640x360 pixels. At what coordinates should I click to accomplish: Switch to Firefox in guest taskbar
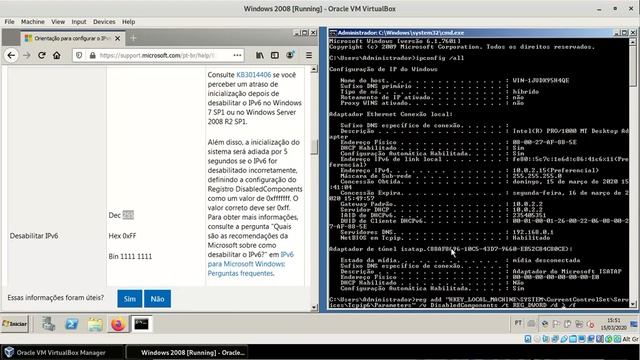pyautogui.click(x=118, y=324)
